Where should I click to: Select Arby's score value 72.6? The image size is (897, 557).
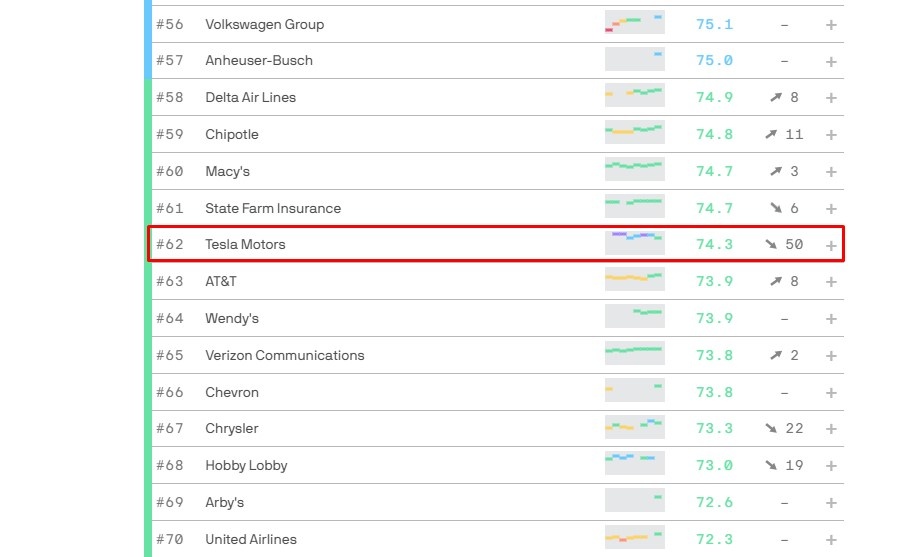(714, 502)
